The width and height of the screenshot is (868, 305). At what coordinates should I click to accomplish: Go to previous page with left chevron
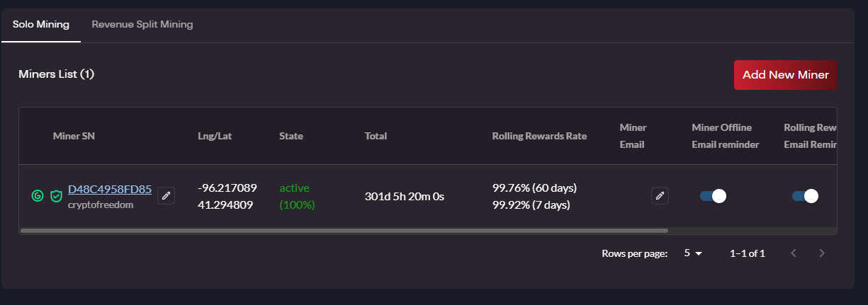[794, 253]
